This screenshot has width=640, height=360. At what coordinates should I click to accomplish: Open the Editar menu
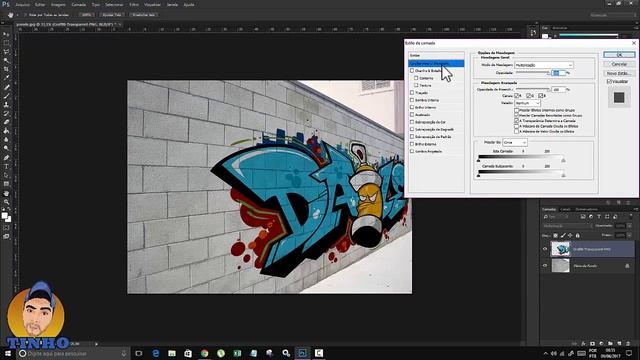[x=40, y=4]
